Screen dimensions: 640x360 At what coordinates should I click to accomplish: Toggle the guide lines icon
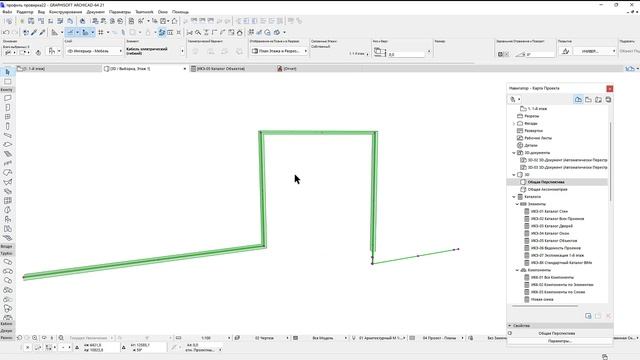pos(70,32)
